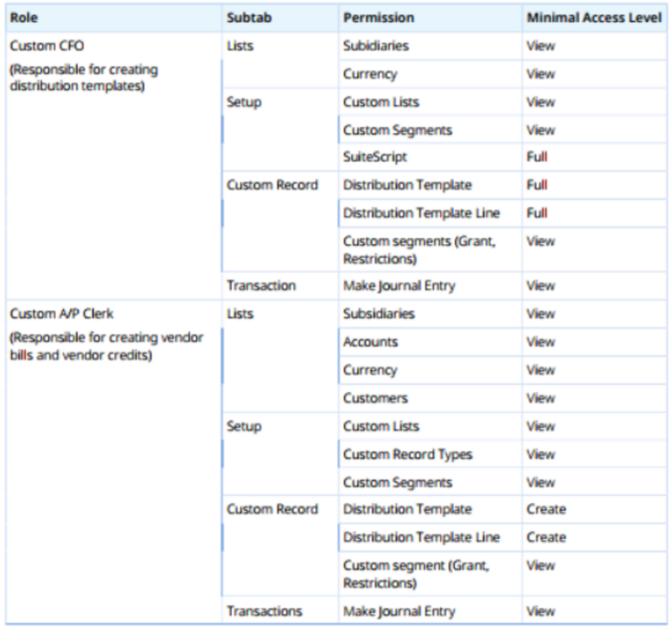Click the 'Minimal Access Level' column header

594,17
